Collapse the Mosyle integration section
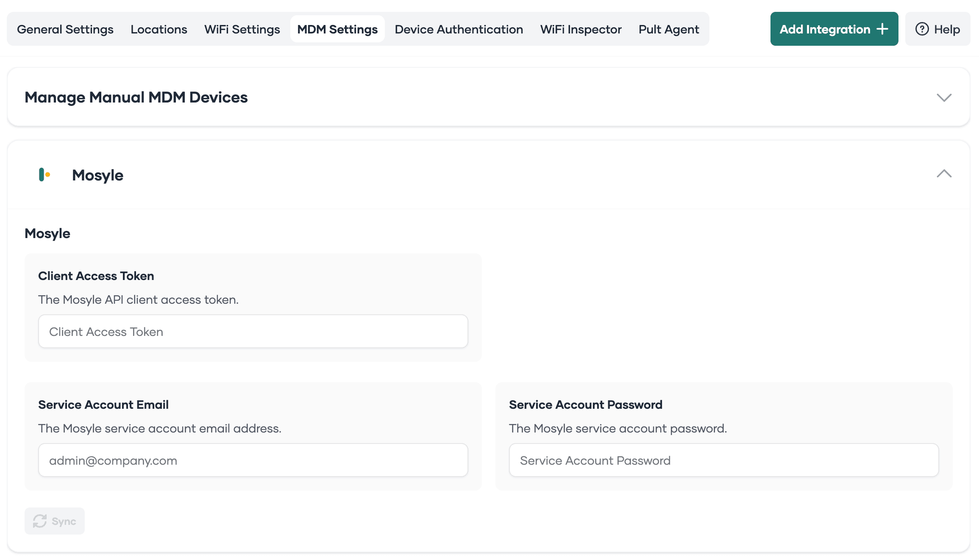Viewport: 979px width, 560px height. (x=944, y=174)
